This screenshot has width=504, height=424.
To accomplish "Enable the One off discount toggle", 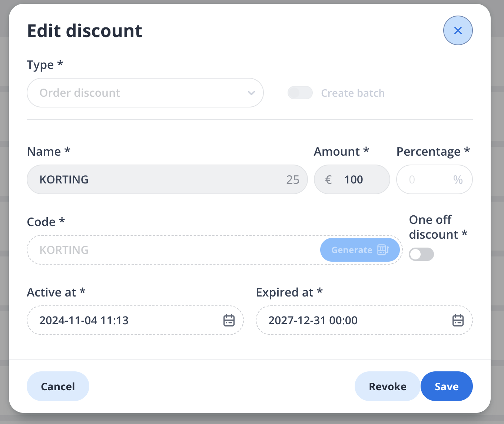I will 421,254.
